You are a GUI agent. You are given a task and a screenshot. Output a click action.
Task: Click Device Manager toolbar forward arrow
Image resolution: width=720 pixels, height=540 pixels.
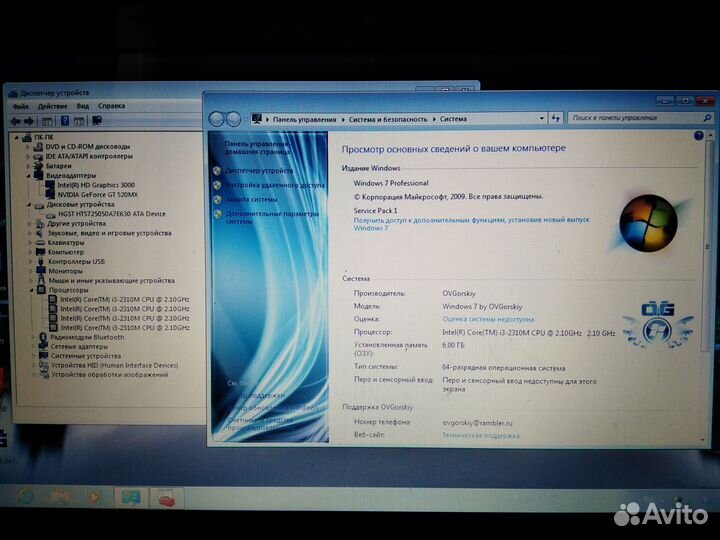29,121
